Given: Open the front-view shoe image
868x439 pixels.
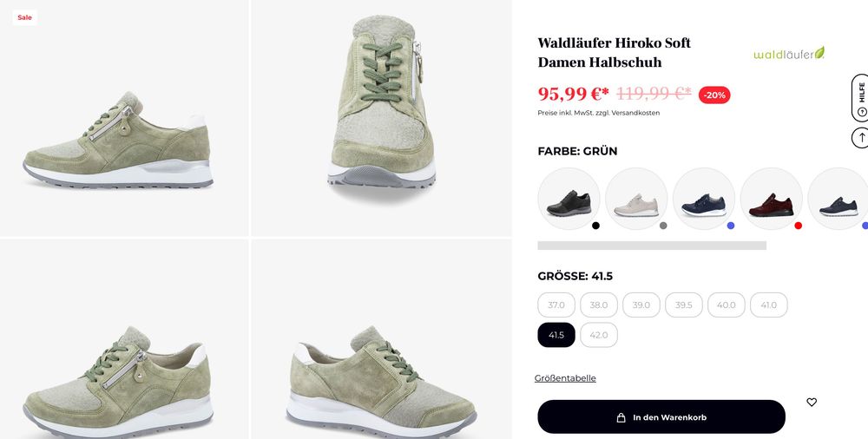Looking at the screenshot, I should point(381,118).
